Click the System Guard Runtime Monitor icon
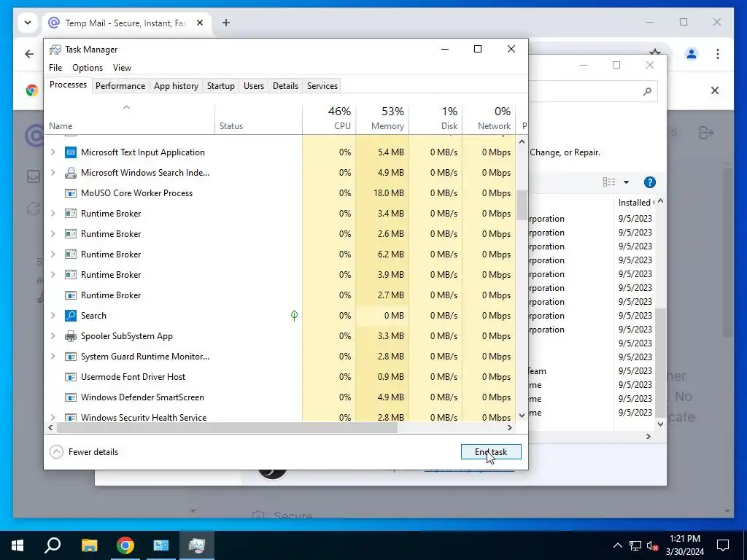The height and width of the screenshot is (560, 747). [71, 357]
